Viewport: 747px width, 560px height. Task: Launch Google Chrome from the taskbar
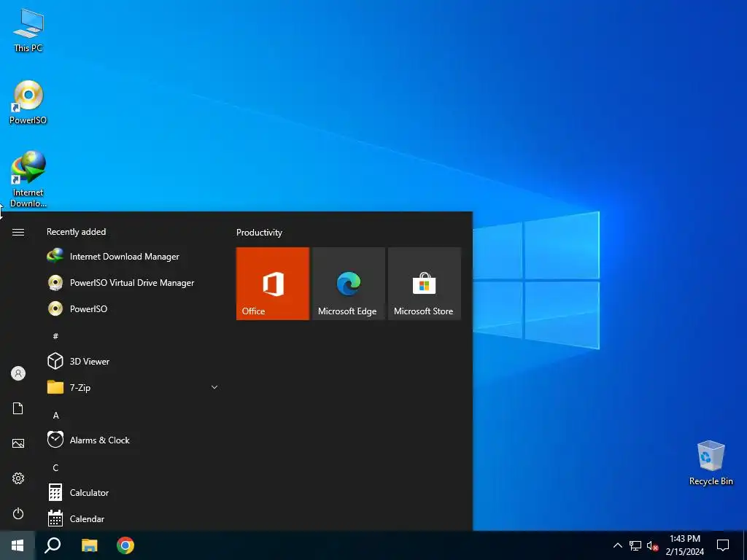(x=125, y=545)
